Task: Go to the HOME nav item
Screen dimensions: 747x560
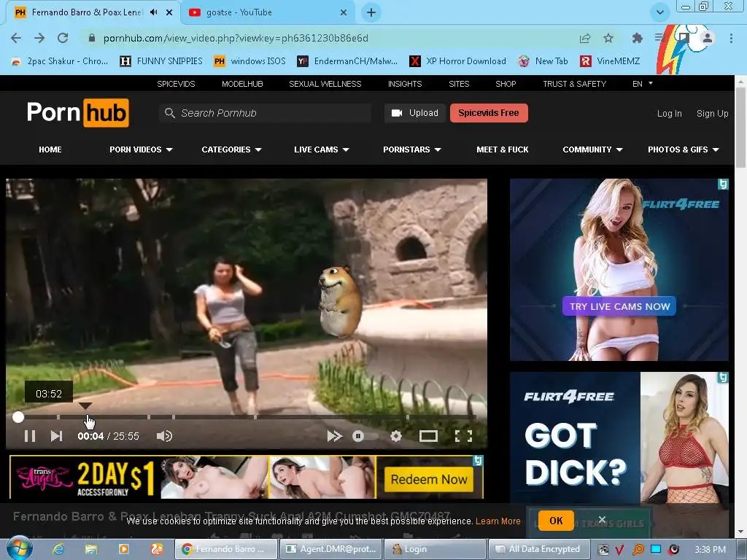Action: [x=50, y=149]
